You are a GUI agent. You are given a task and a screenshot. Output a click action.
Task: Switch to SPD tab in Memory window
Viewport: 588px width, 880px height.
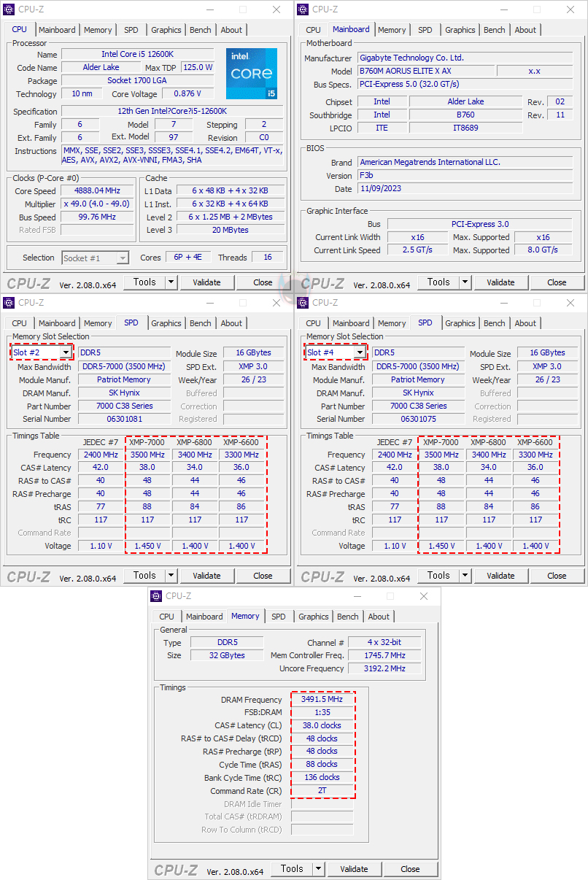[x=279, y=617]
